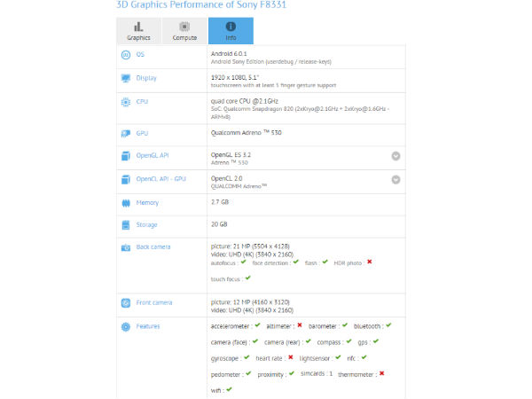The width and height of the screenshot is (532, 399).
Task: Click the GPU row icon
Action: 125,133
